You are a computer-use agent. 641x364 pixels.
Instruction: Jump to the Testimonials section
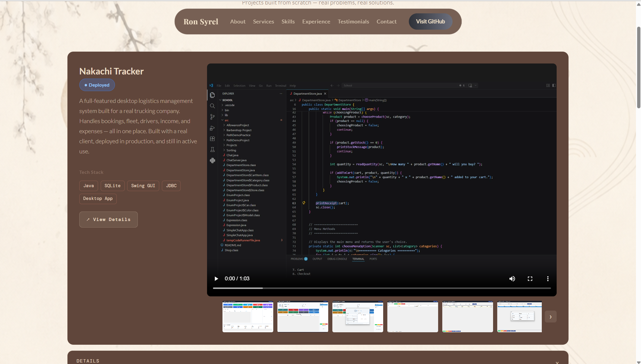coord(353,21)
